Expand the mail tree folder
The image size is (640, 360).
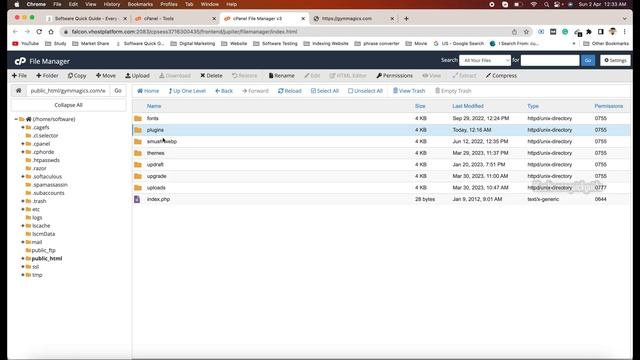click(23, 242)
